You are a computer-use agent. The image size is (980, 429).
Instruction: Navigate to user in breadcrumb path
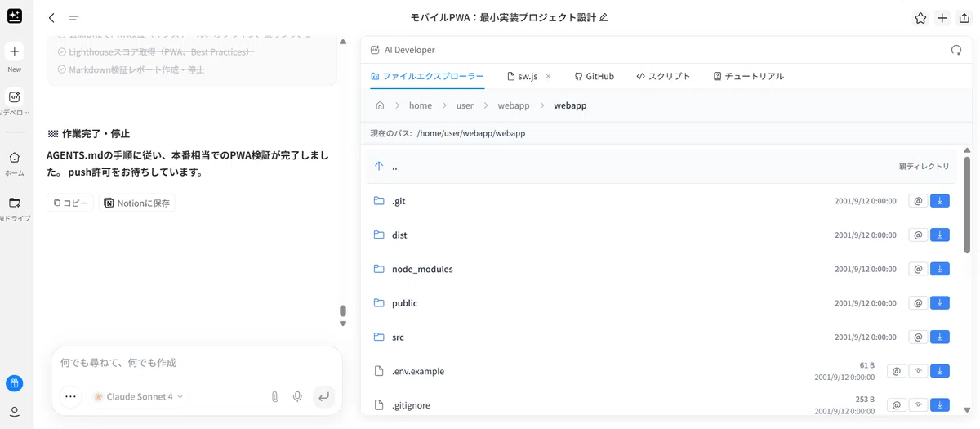pyautogui.click(x=465, y=105)
